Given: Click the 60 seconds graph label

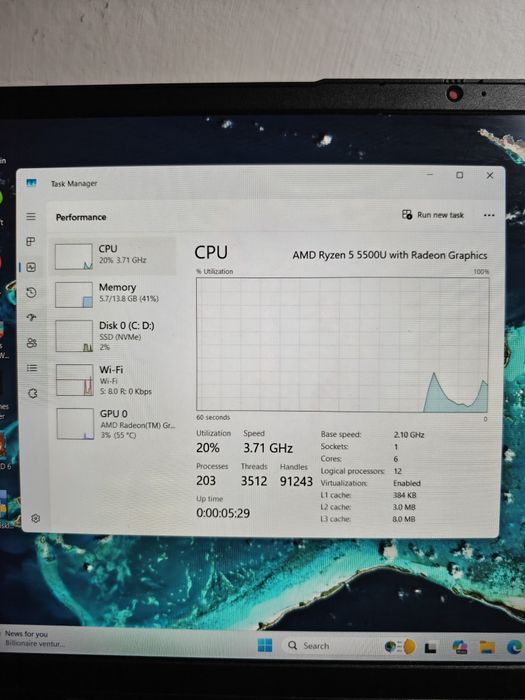Looking at the screenshot, I should tap(213, 417).
